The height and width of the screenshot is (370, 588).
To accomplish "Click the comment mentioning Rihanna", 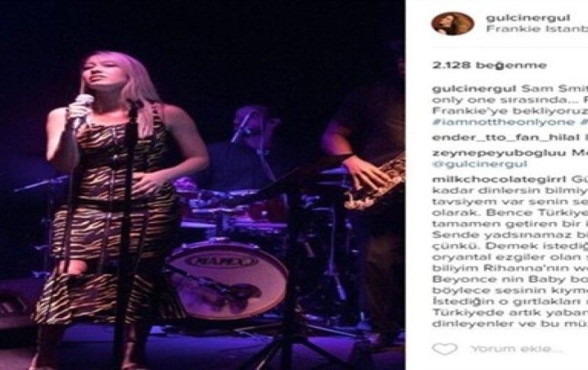I will click(x=510, y=268).
